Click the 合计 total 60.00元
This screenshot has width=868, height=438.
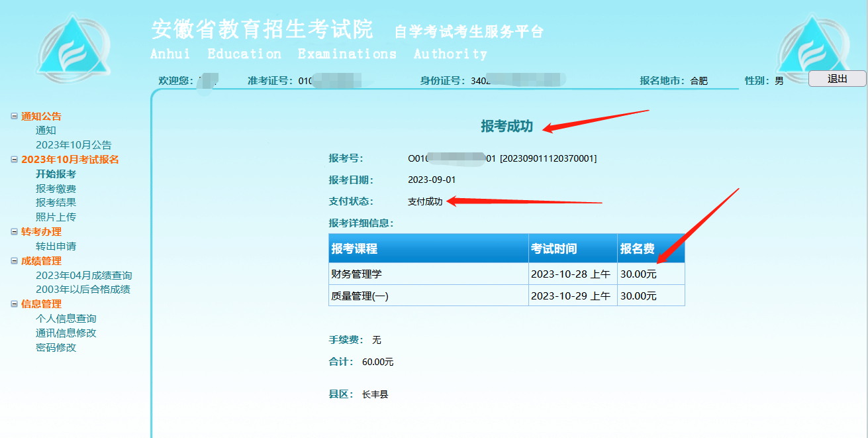click(x=378, y=362)
